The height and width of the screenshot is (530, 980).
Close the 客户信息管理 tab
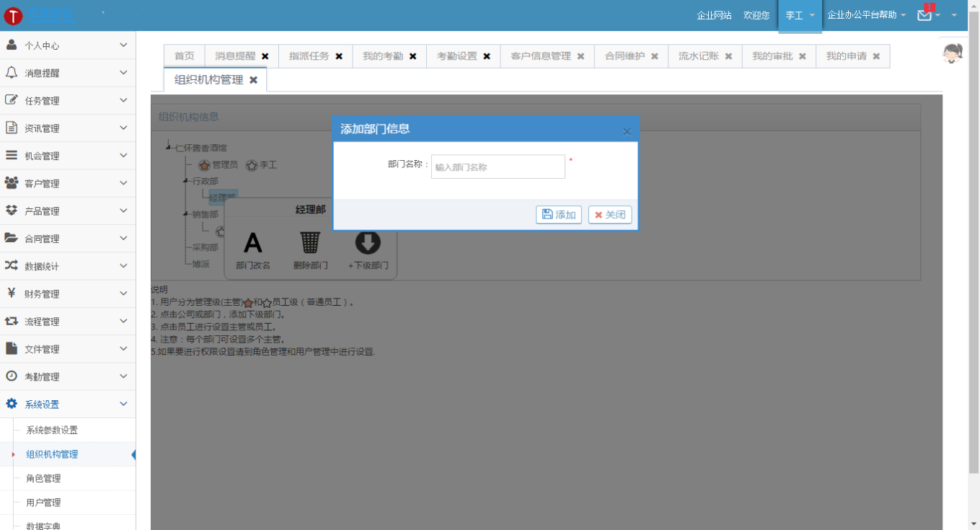581,56
